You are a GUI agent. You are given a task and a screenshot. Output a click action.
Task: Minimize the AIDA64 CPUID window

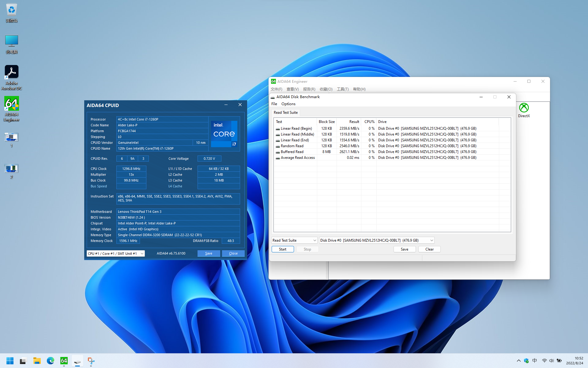point(226,105)
